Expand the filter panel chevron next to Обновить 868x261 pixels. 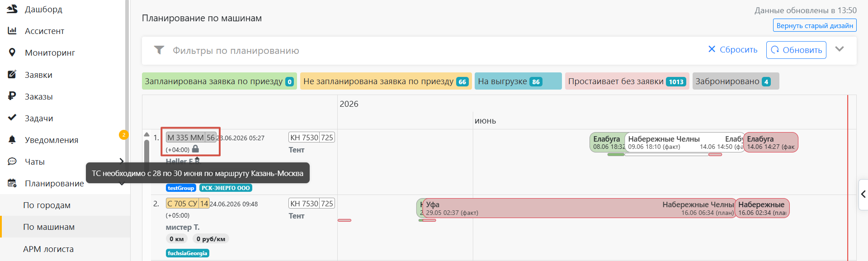[840, 49]
